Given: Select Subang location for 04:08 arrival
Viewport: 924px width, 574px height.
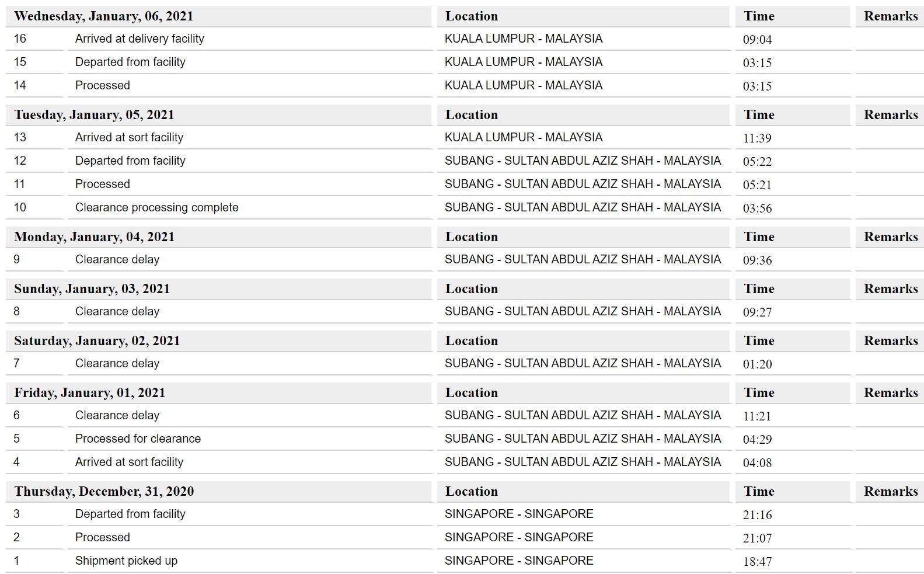Looking at the screenshot, I should [x=583, y=462].
